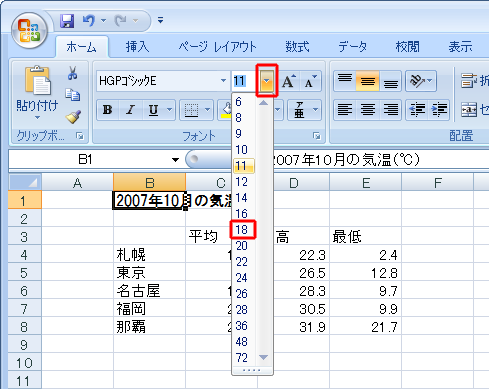489x389 pixels.
Task: Open the データ tab
Action: pos(353,47)
